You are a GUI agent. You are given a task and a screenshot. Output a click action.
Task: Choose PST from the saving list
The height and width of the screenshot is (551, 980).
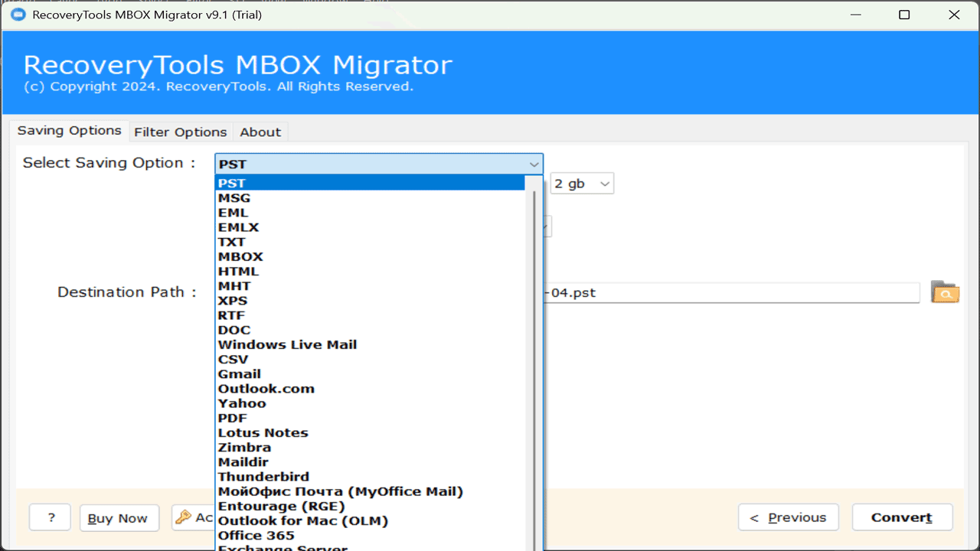tap(370, 183)
